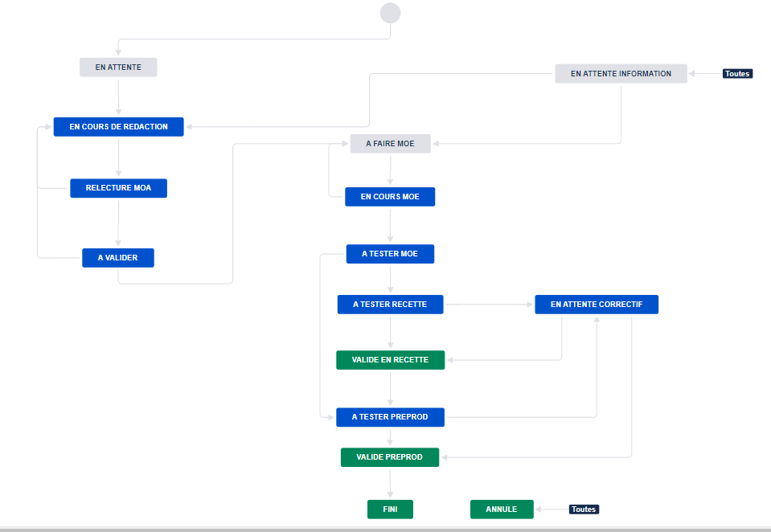771x532 pixels.
Task: Select the EN ATTENTE CORRECTIF status
Action: [597, 305]
